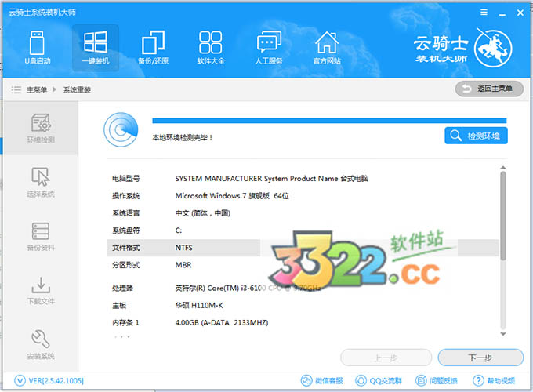Open the hamburger menu in title bar
The image size is (533, 392).
click(484, 13)
